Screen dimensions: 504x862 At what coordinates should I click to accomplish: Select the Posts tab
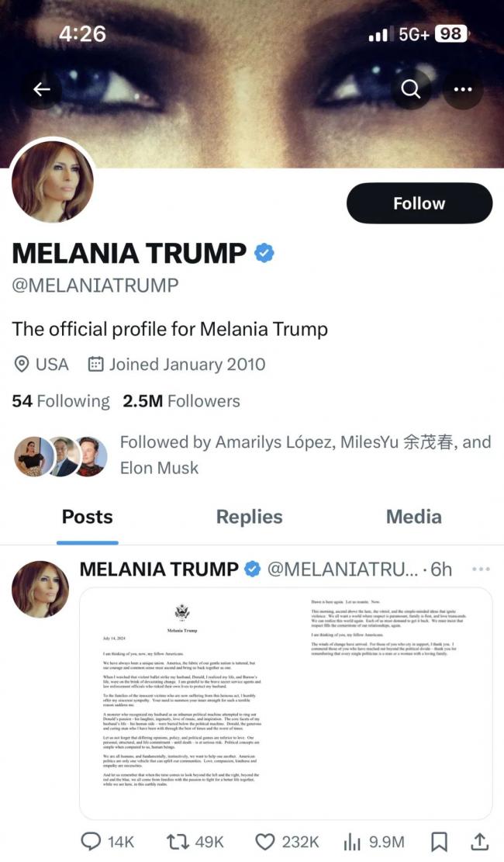click(x=87, y=517)
